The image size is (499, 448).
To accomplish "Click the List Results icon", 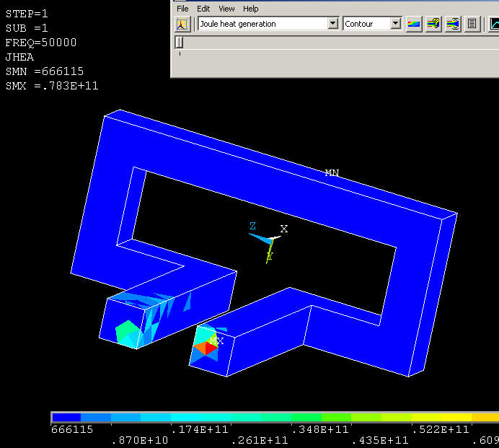I will [x=472, y=24].
